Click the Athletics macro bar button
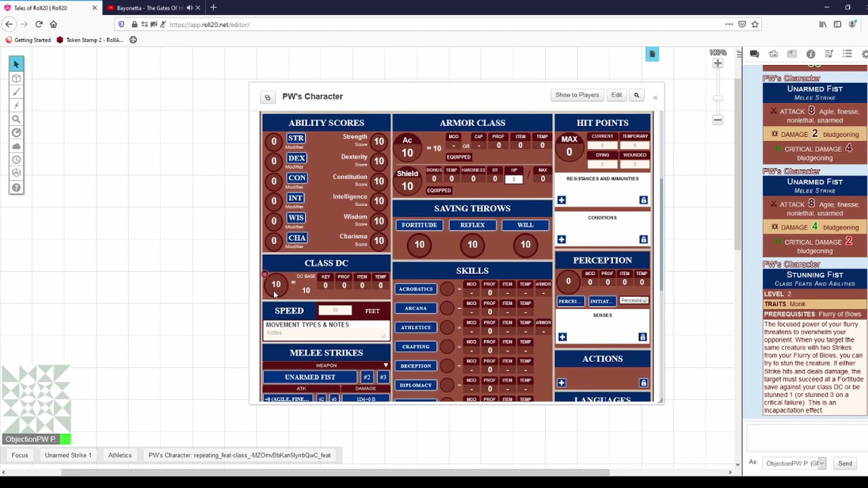 tap(120, 455)
